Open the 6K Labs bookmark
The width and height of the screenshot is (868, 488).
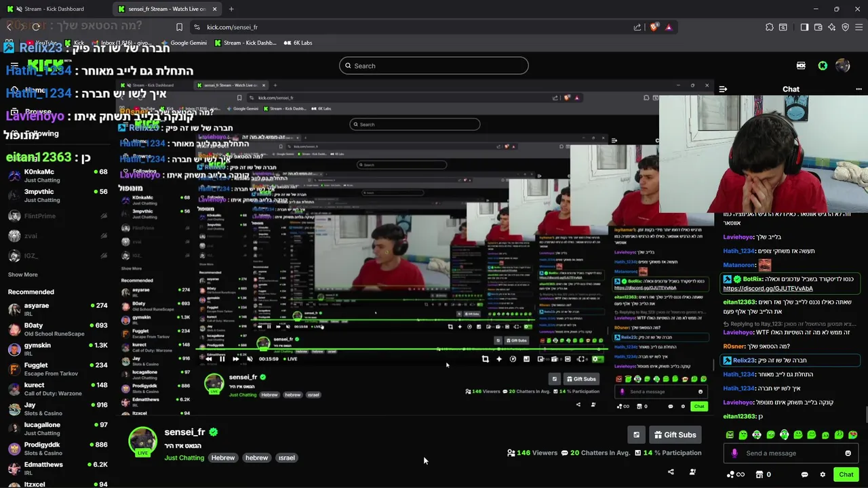(x=297, y=43)
